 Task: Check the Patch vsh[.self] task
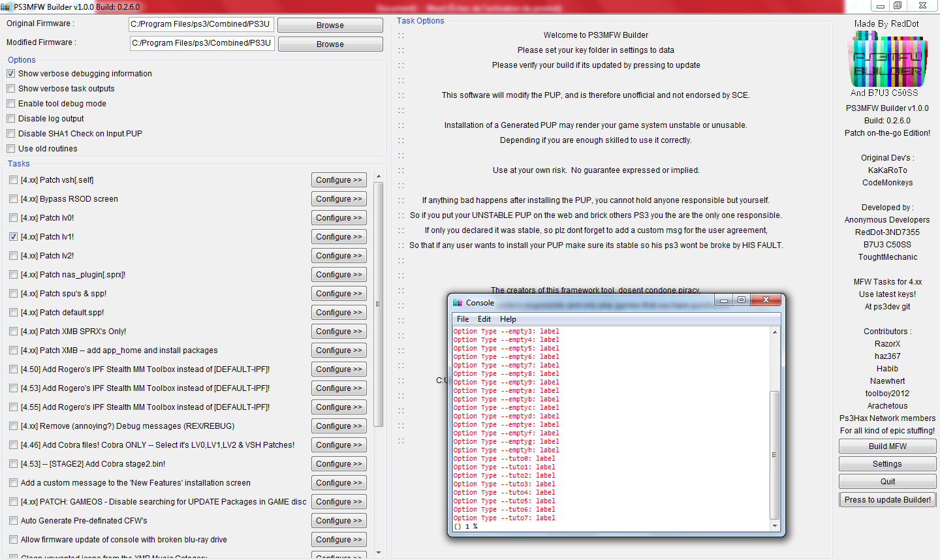(x=14, y=180)
